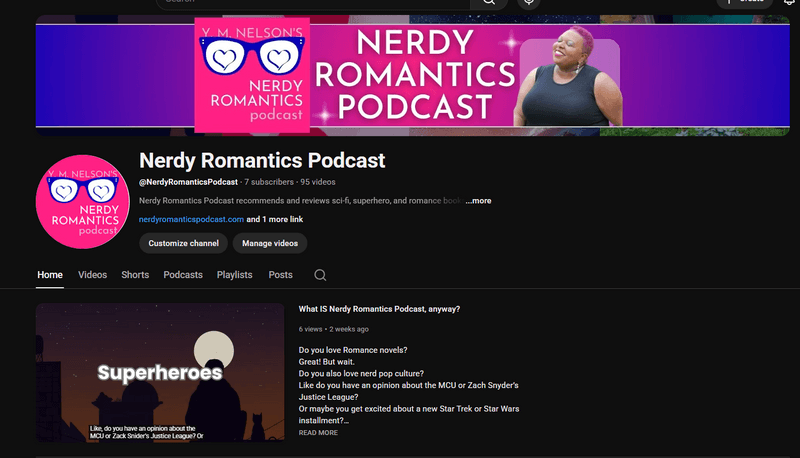This screenshot has height=458, width=800.
Task: Go to the Playlists tab
Action: [235, 275]
